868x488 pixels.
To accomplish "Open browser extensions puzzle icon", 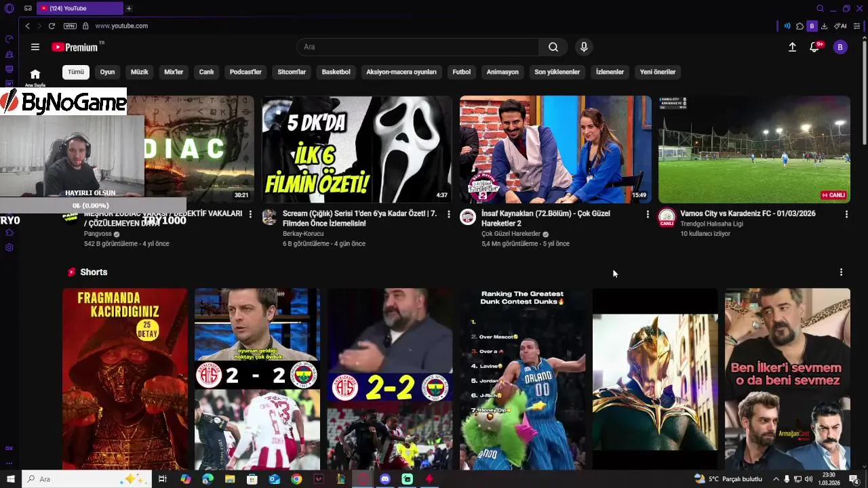I will (800, 26).
